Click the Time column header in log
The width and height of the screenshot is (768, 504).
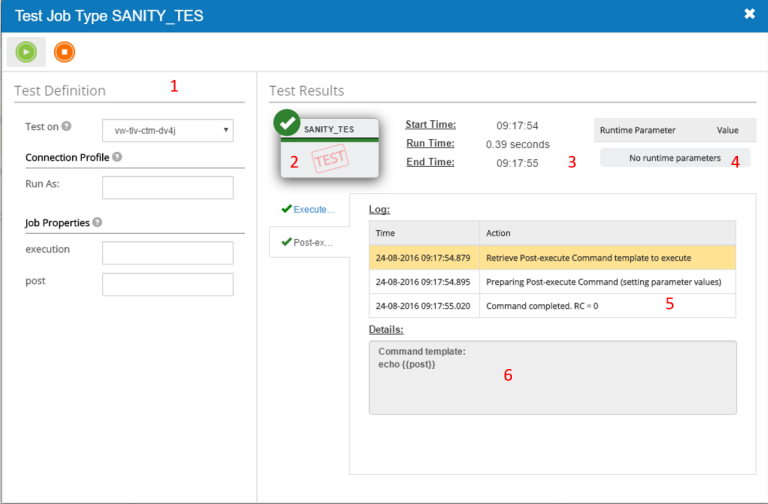click(425, 233)
